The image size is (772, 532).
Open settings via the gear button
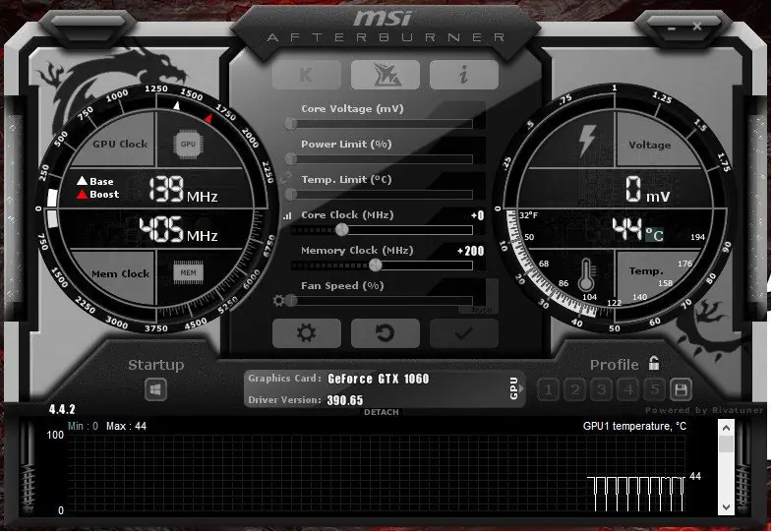click(x=306, y=333)
